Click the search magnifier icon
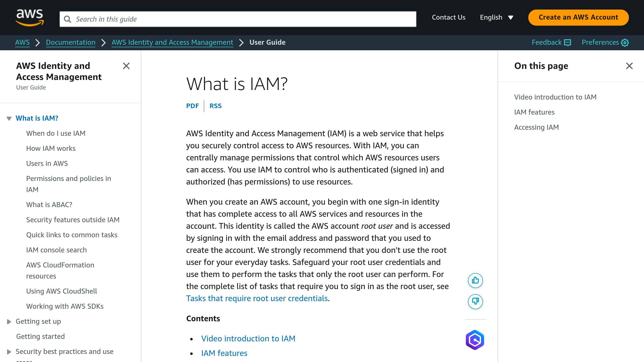 pyautogui.click(x=67, y=19)
